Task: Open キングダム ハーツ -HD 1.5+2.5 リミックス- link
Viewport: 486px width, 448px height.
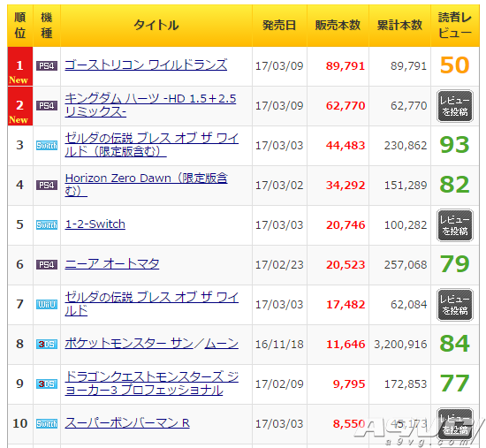Action: 150,105
